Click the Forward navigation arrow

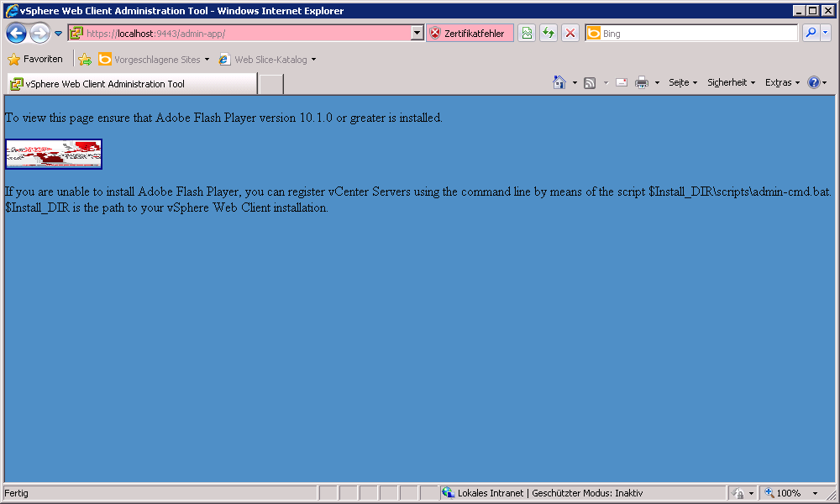point(39,34)
